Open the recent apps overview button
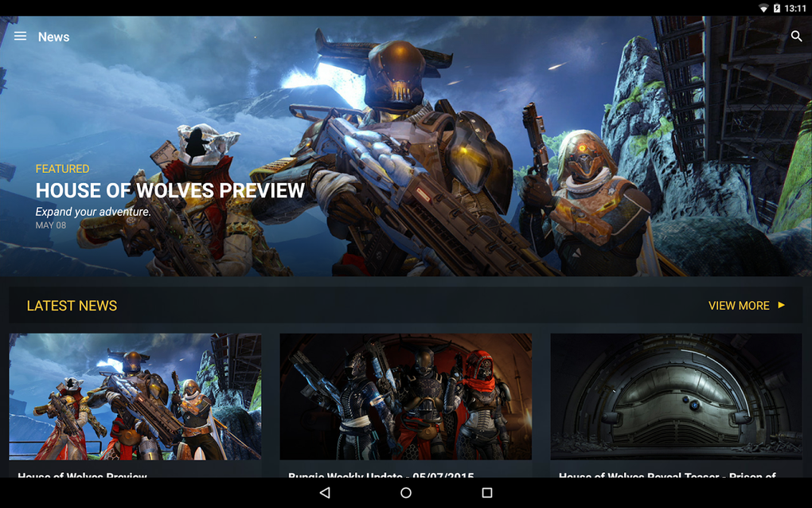 486,493
